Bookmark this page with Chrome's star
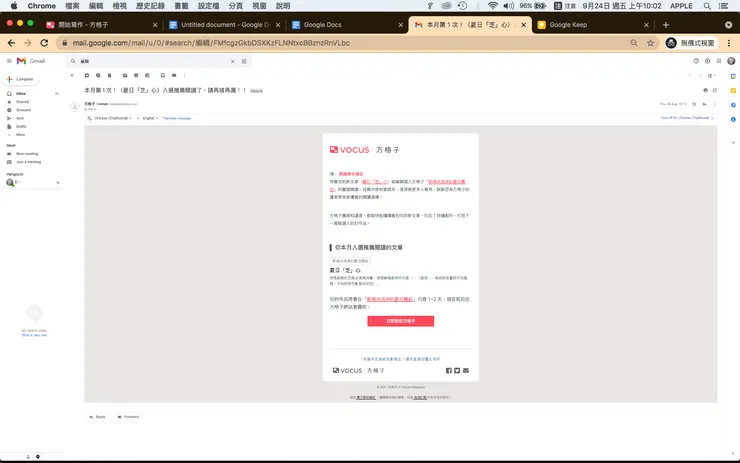740x463 pixels. 650,43
